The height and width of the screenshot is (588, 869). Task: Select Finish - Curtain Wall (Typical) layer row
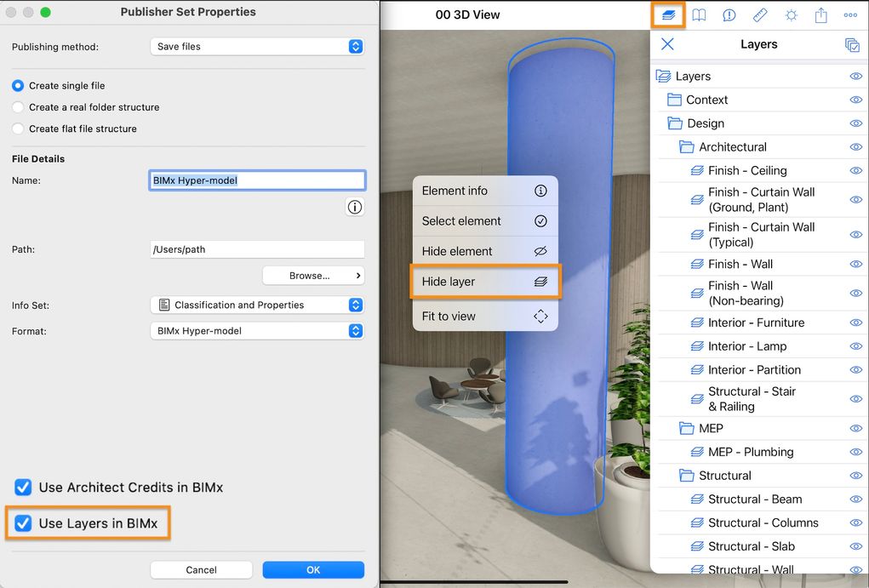click(x=759, y=234)
